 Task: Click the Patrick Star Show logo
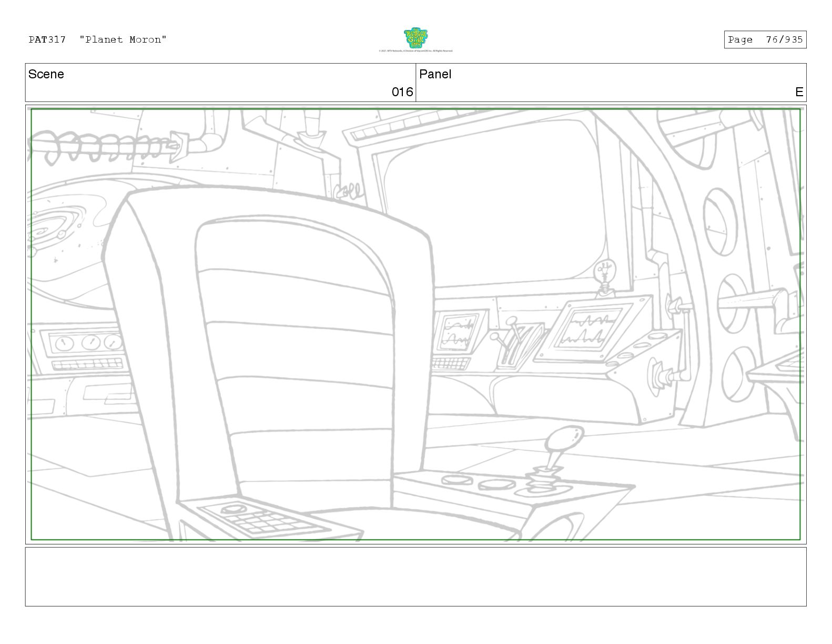[415, 38]
